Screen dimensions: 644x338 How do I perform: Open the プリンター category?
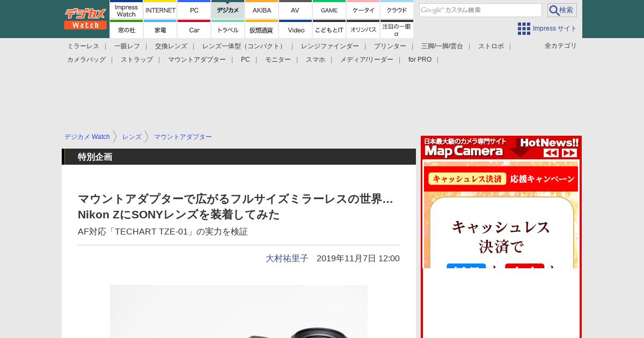(x=390, y=46)
